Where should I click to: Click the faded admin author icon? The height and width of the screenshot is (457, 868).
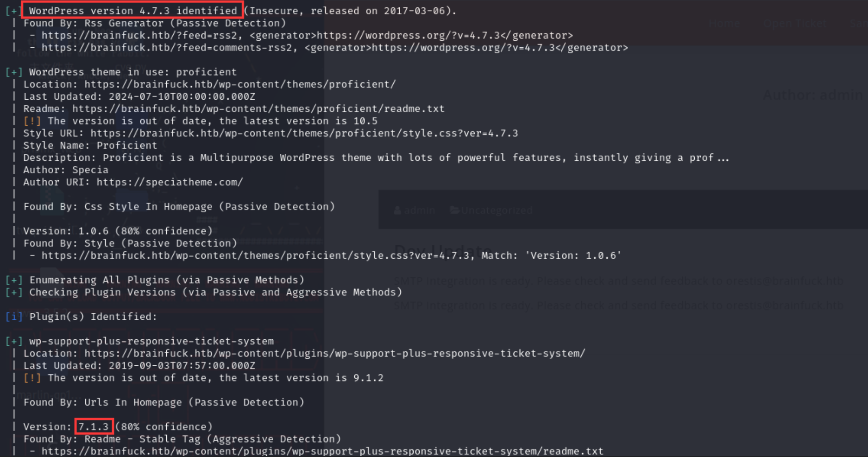click(397, 210)
